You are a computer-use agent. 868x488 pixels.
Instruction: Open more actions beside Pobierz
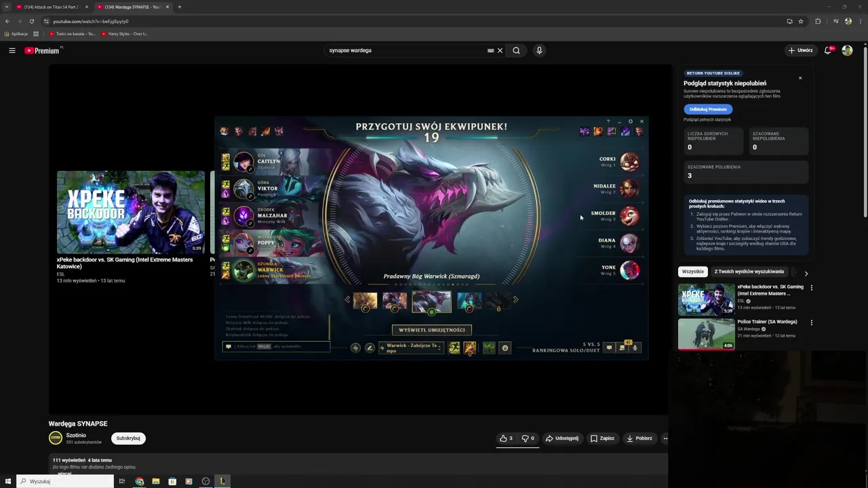click(665, 439)
